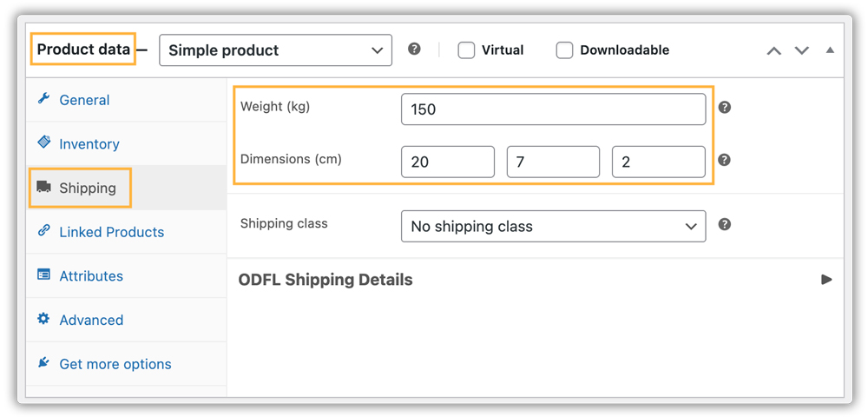Open the Inventory tab

coord(126,144)
